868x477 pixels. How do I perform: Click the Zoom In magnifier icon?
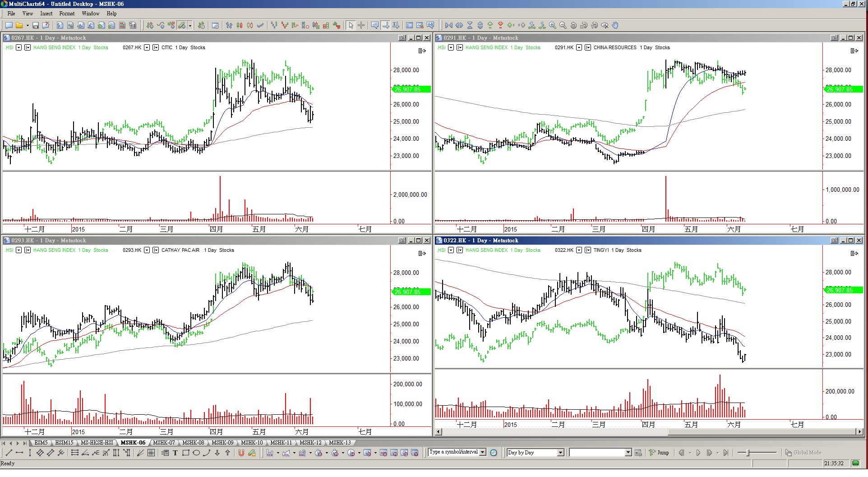pos(553,26)
